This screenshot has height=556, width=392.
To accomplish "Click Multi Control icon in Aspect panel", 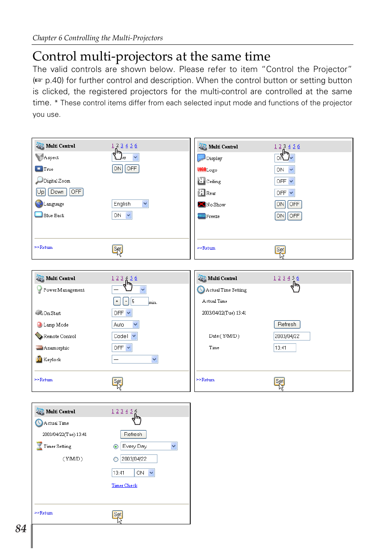I will point(40,146).
